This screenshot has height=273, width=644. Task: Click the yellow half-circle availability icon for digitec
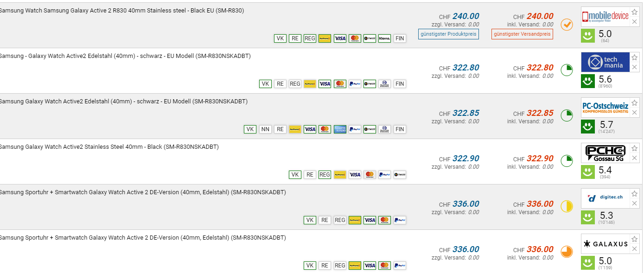click(567, 206)
